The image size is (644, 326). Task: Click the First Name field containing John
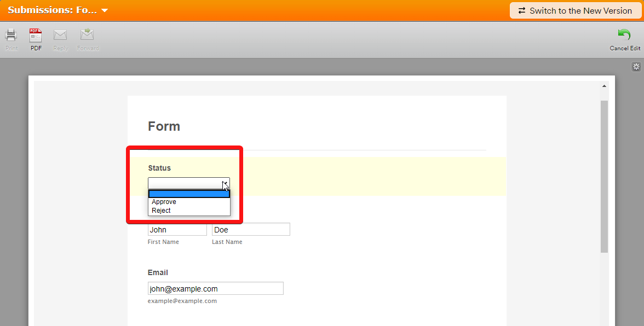coord(177,230)
